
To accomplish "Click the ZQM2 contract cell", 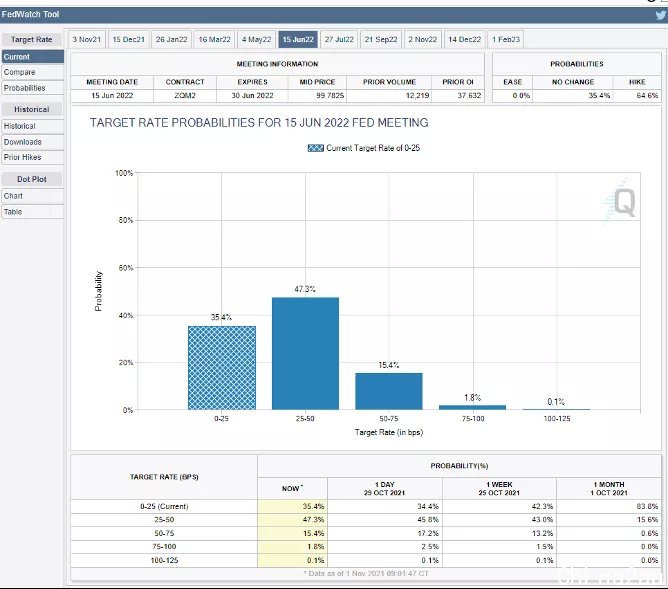I will 185,95.
